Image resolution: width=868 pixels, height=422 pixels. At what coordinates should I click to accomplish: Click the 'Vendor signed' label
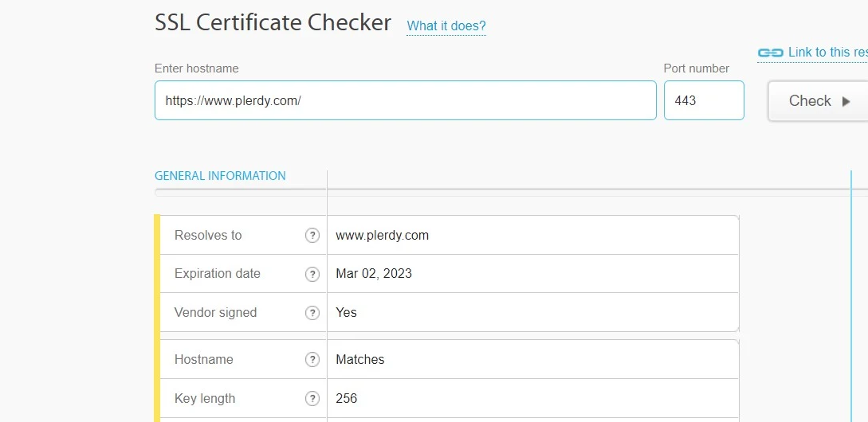pos(215,312)
